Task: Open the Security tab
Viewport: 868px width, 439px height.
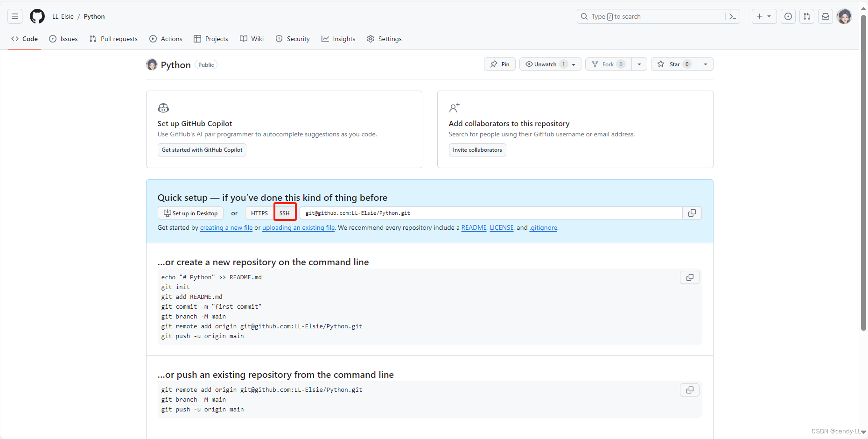Action: [x=293, y=39]
